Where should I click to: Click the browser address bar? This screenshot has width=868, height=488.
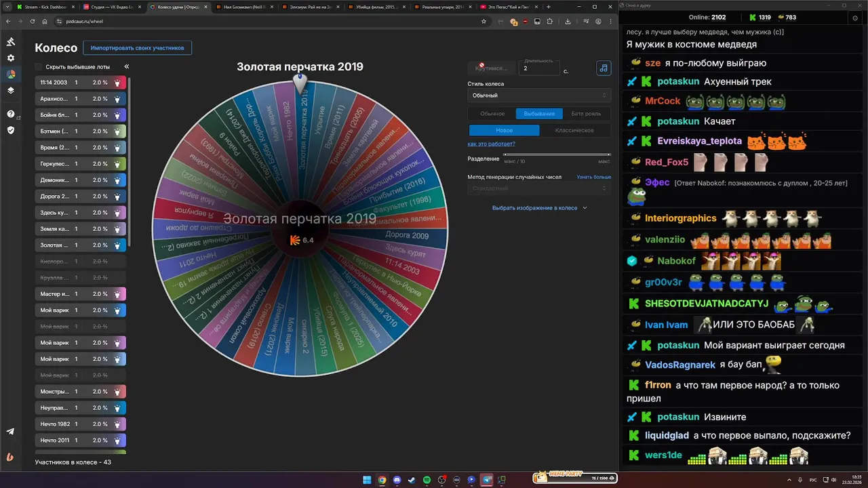click(x=271, y=21)
